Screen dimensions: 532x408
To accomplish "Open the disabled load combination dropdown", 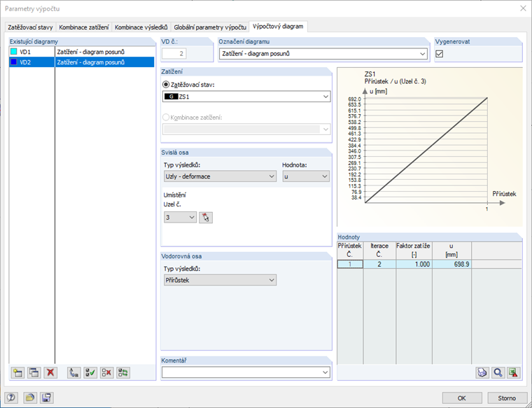I will pos(246,129).
